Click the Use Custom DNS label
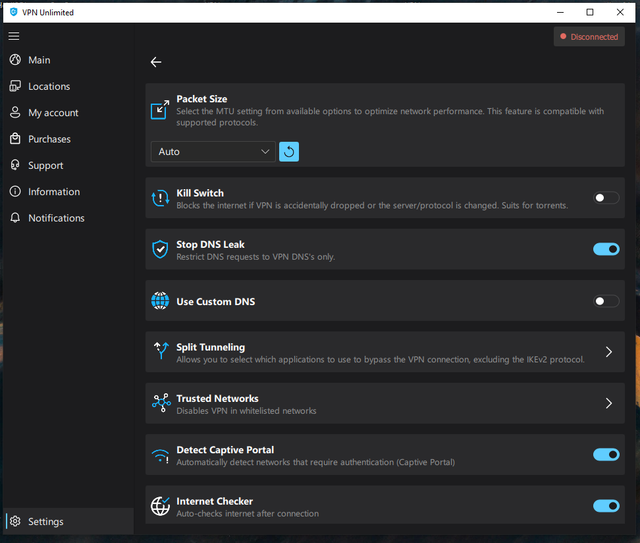This screenshot has width=640, height=543. (216, 302)
